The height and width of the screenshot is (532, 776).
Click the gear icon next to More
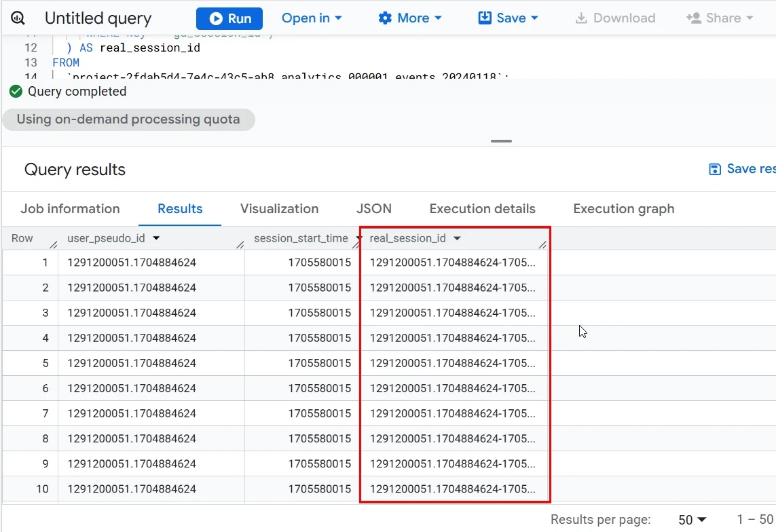point(385,18)
